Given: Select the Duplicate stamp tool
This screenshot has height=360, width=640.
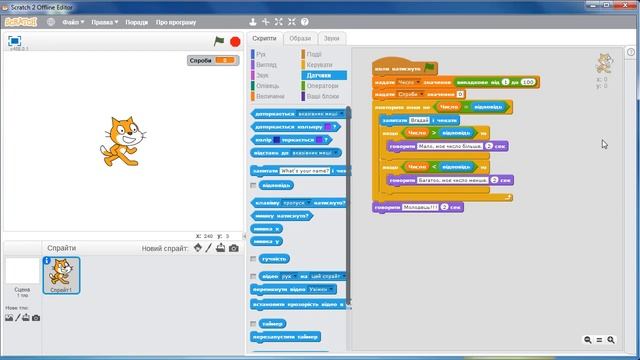Looking at the screenshot, I should point(253,22).
